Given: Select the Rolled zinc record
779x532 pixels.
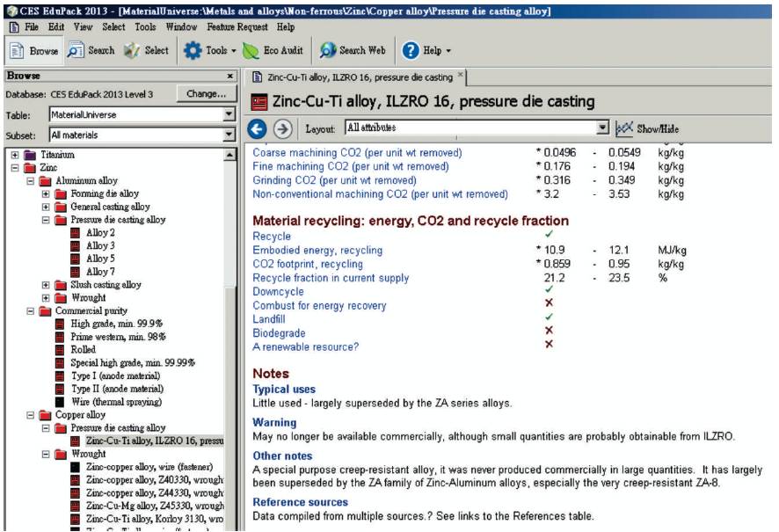Looking at the screenshot, I should pyautogui.click(x=83, y=349).
